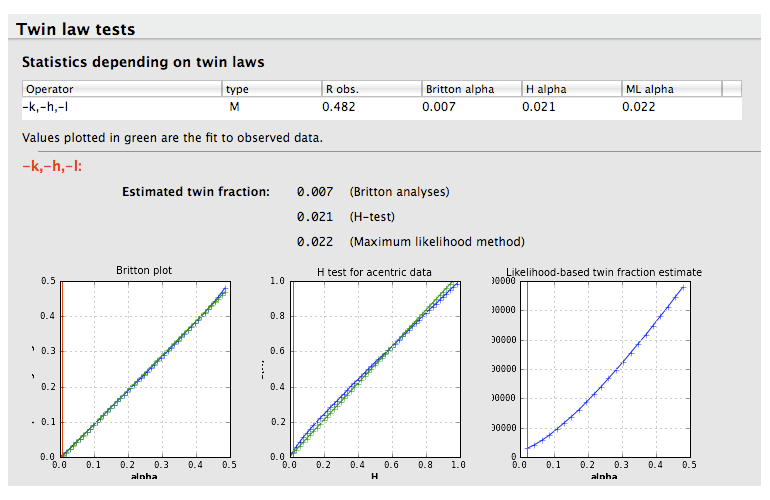Click the ML alpha column header
The height and width of the screenshot is (500, 770).
tap(671, 89)
